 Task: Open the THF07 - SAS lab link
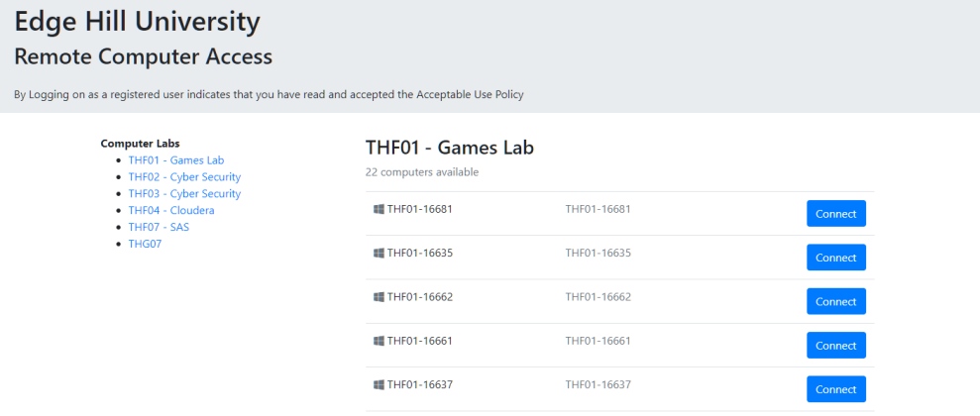point(159,228)
